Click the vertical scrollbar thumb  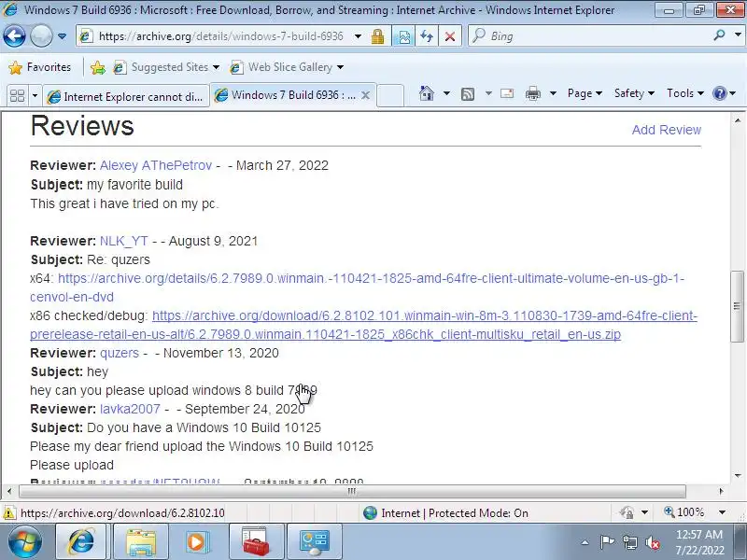(737, 306)
